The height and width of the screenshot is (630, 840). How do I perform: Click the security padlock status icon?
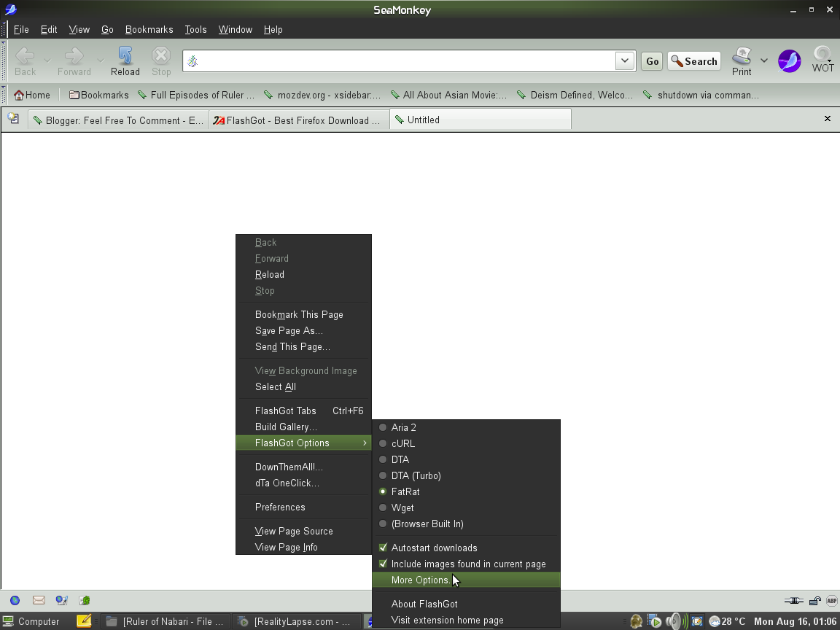tap(814, 600)
